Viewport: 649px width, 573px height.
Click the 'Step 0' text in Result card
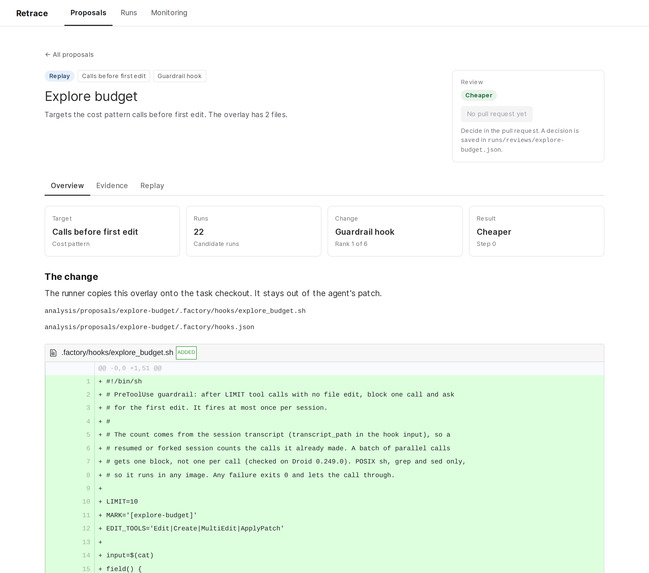[486, 244]
